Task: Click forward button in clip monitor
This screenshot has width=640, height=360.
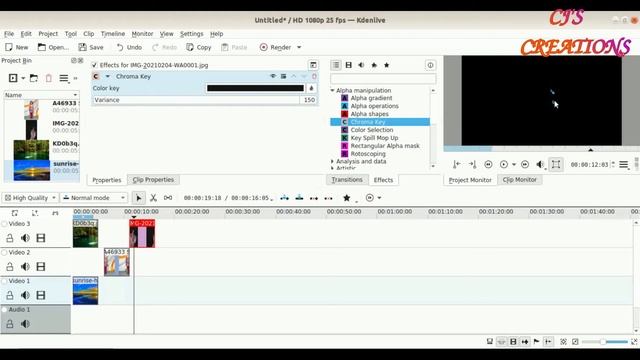Action: click(525, 164)
